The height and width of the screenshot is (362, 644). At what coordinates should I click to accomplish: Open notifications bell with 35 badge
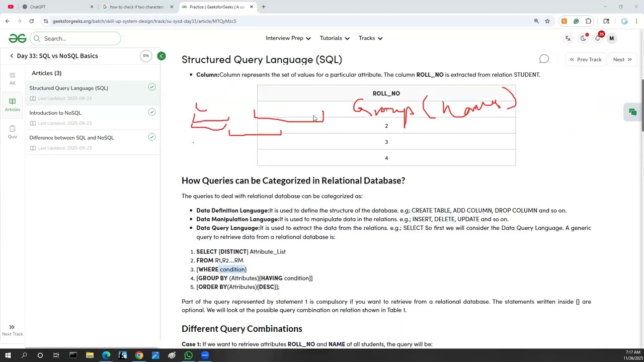[598, 38]
